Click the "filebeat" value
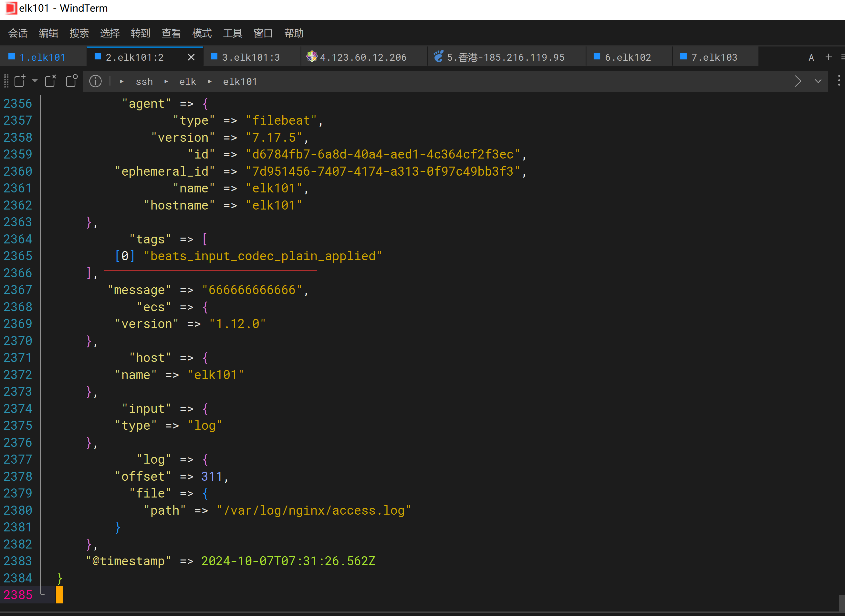The image size is (845, 616). (281, 120)
